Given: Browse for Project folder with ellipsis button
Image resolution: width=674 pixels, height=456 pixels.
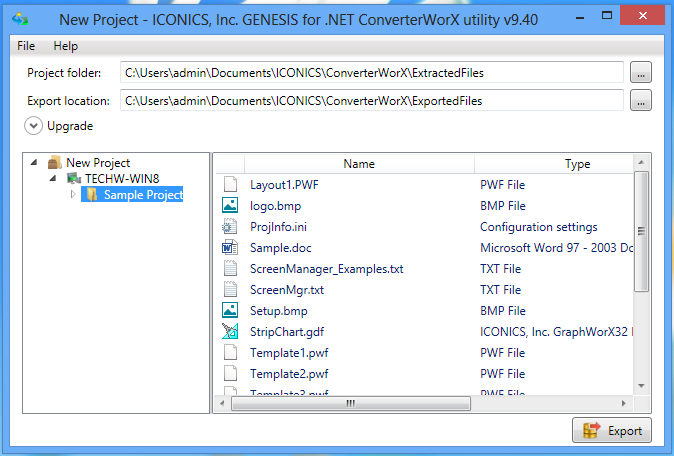Looking at the screenshot, I should pyautogui.click(x=641, y=72).
